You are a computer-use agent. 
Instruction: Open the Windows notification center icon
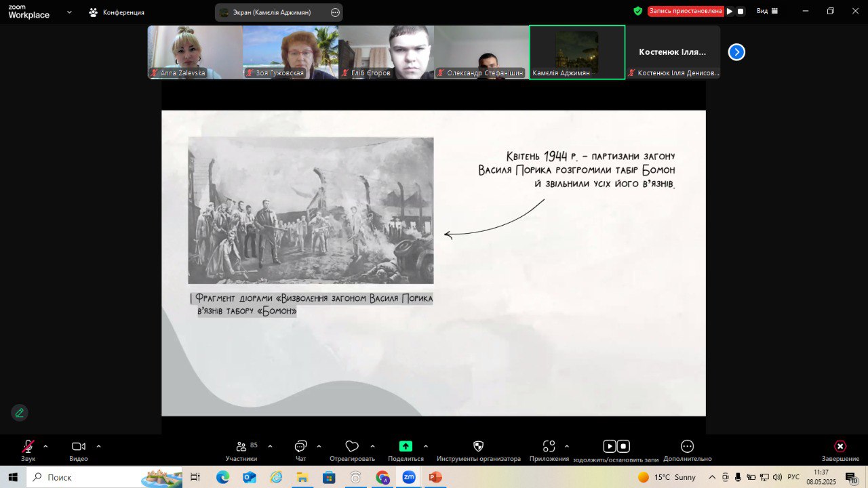coord(852,477)
